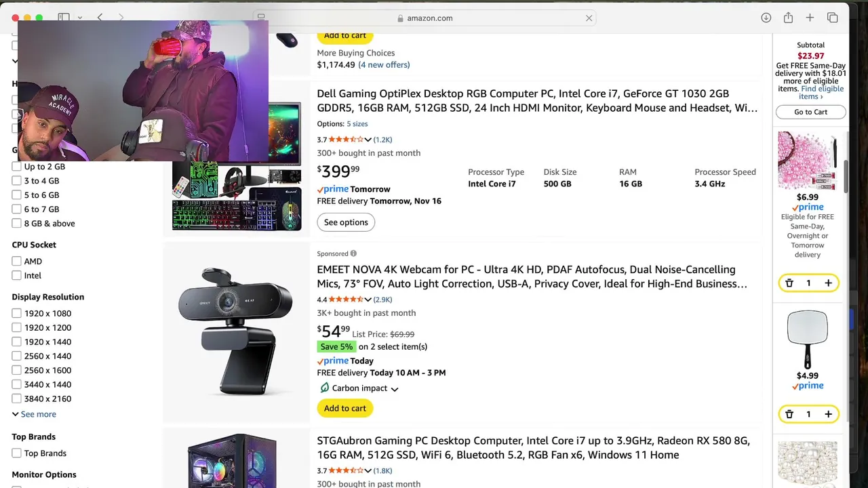Open rating breakdown for the EMEET webcam

pyautogui.click(x=368, y=300)
